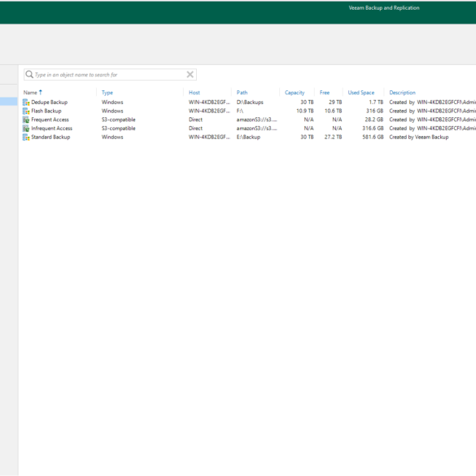The image size is (476, 476).
Task: Sort by the Path column header
Action: (x=242, y=93)
